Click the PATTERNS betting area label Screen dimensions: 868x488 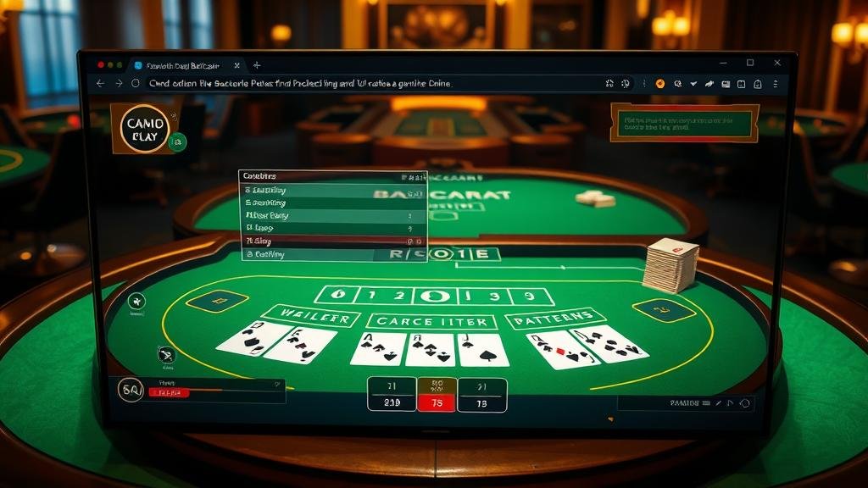point(555,319)
